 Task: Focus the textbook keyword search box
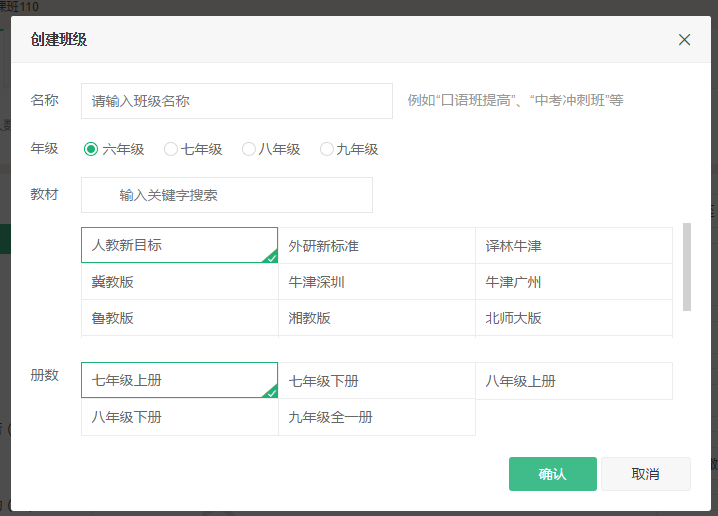tap(227, 195)
